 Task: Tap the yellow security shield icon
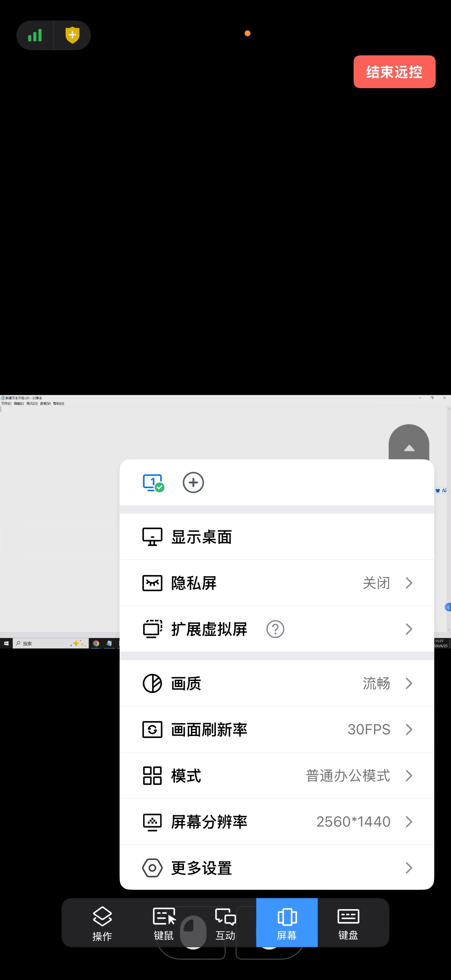72,36
